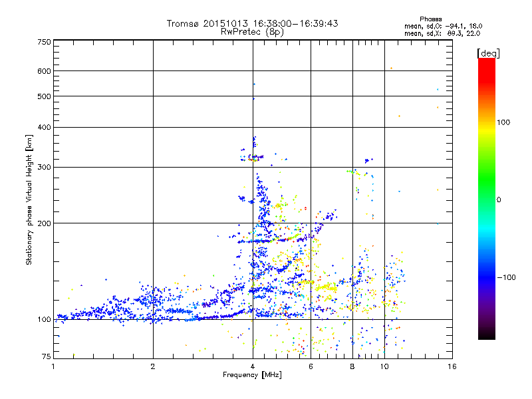Click the y-axis tick label '400'
532x399 pixels.
coord(44,127)
